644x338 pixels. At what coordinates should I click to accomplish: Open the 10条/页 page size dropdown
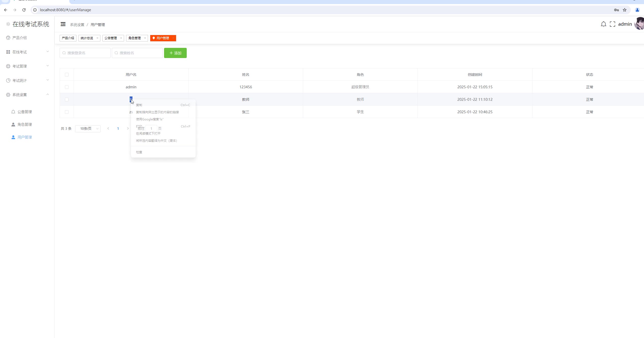pos(88,129)
